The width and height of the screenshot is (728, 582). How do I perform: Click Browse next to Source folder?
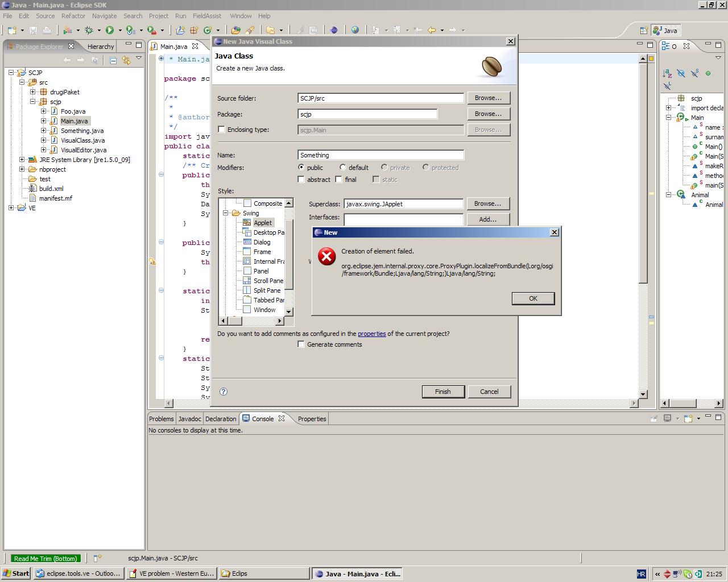[489, 98]
